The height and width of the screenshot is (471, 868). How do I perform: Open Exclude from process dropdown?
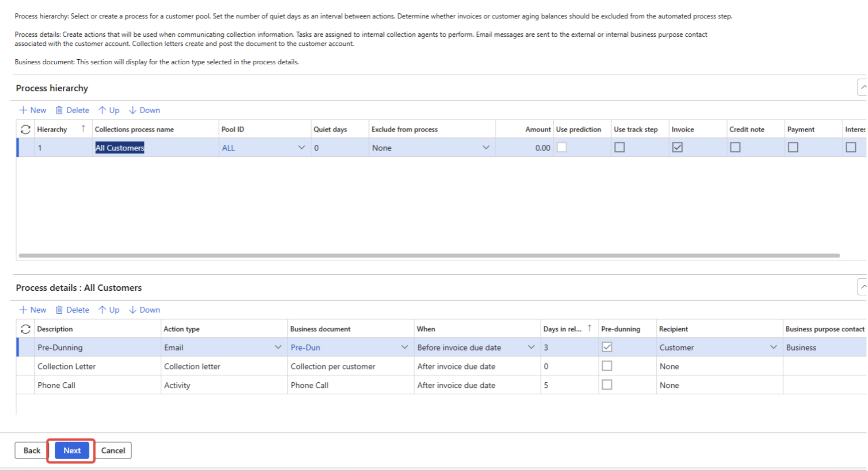point(486,147)
